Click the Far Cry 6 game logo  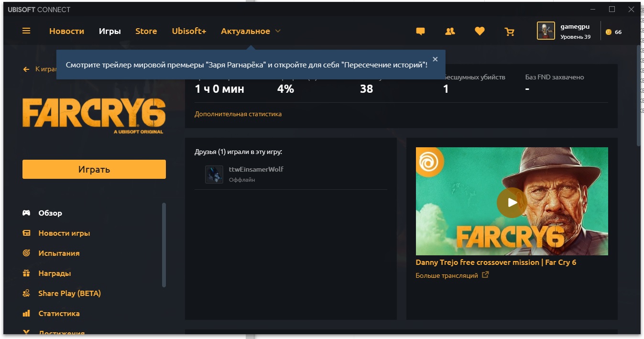tap(94, 115)
